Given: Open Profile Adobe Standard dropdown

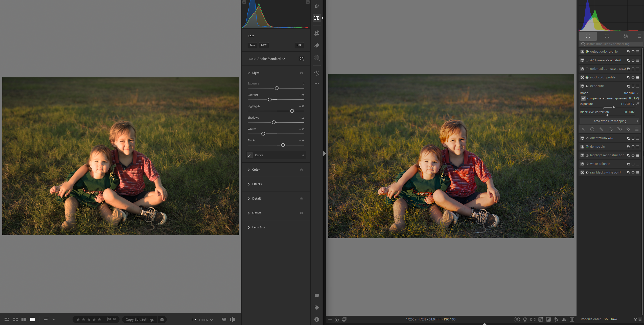Looking at the screenshot, I should coord(271,59).
